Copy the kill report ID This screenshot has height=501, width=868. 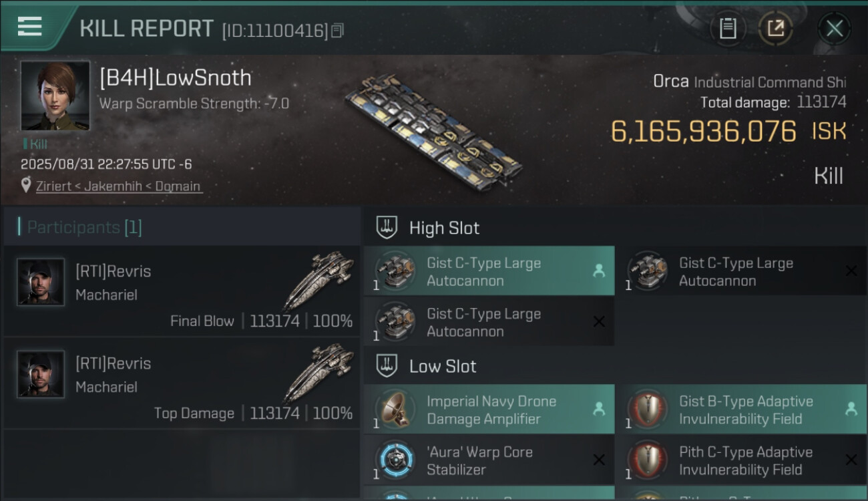click(x=338, y=31)
